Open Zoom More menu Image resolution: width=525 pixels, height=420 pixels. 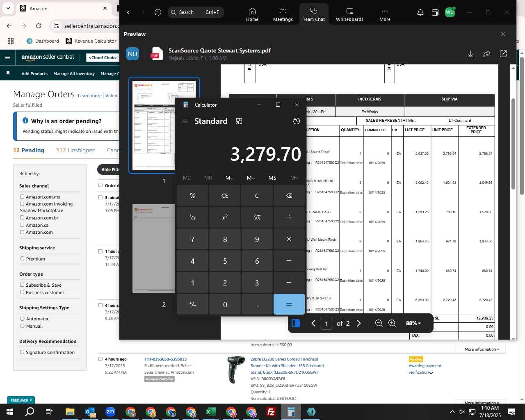tap(385, 14)
